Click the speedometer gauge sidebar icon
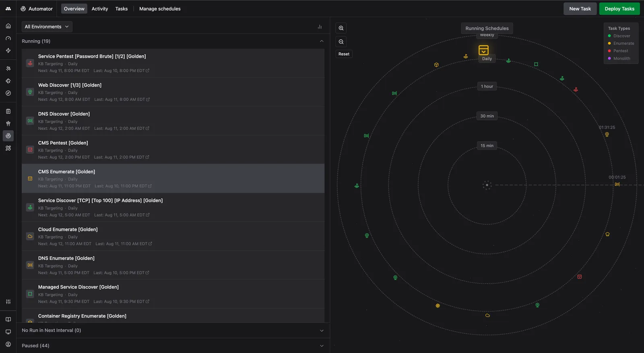 (x=8, y=38)
